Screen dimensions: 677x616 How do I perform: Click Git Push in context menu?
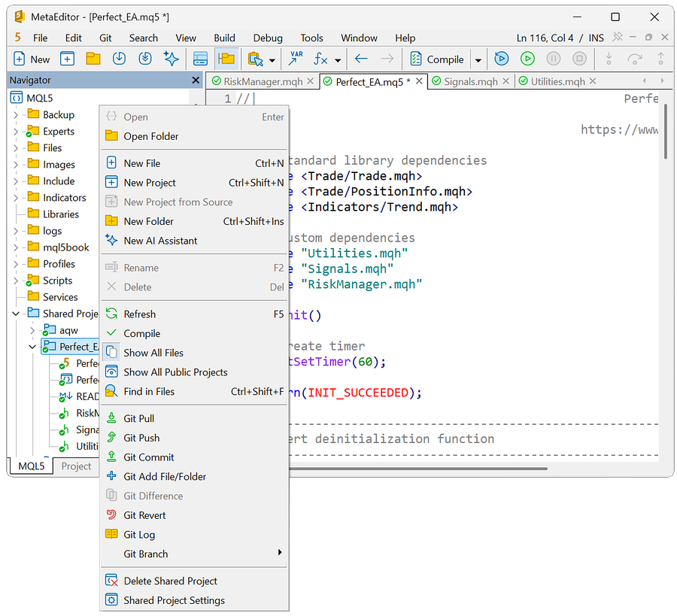point(194,438)
